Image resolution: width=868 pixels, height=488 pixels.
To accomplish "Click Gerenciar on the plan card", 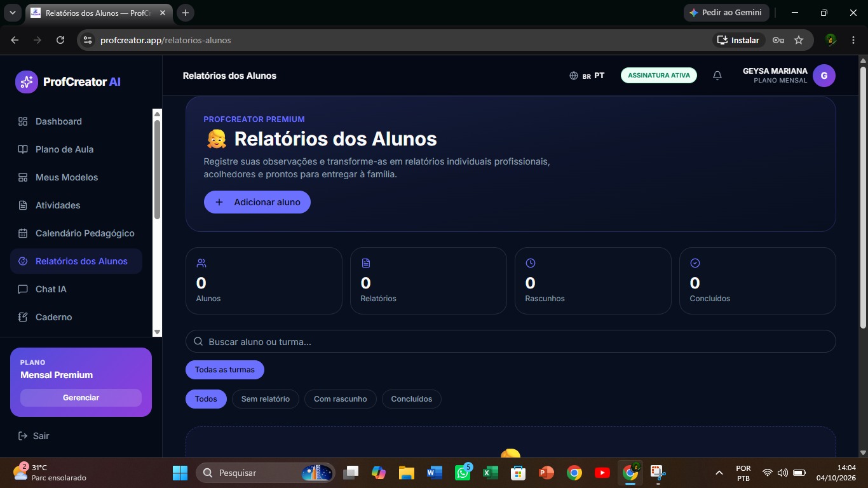I will point(81,398).
